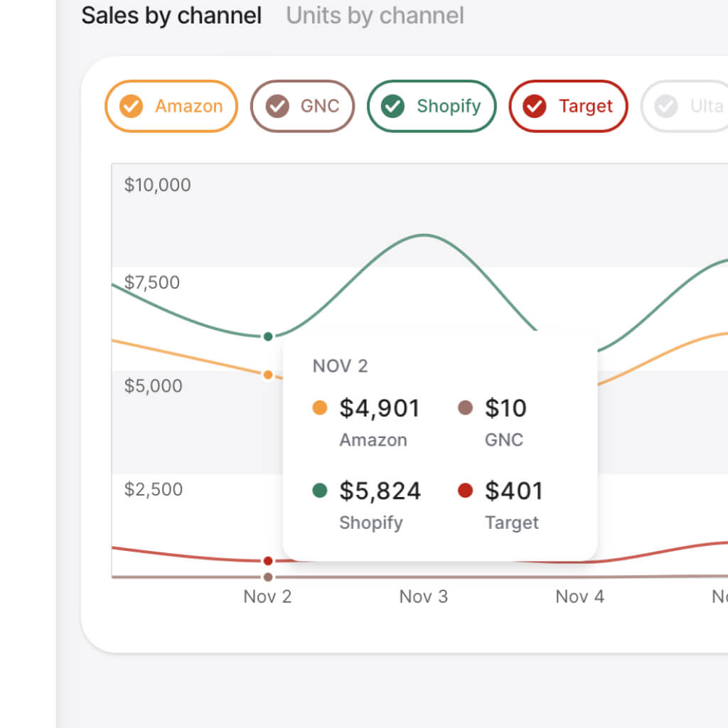Click the $7,500 axis label
The width and height of the screenshot is (728, 728).
[x=152, y=282]
